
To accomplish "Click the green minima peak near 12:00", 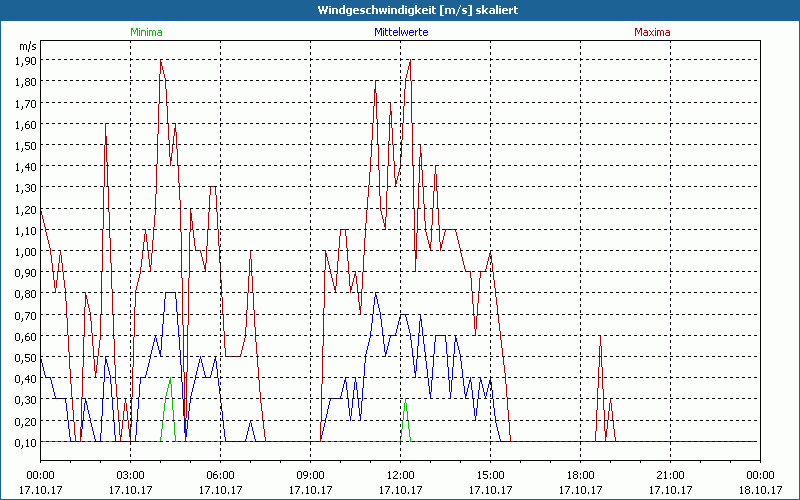I will click(405, 402).
